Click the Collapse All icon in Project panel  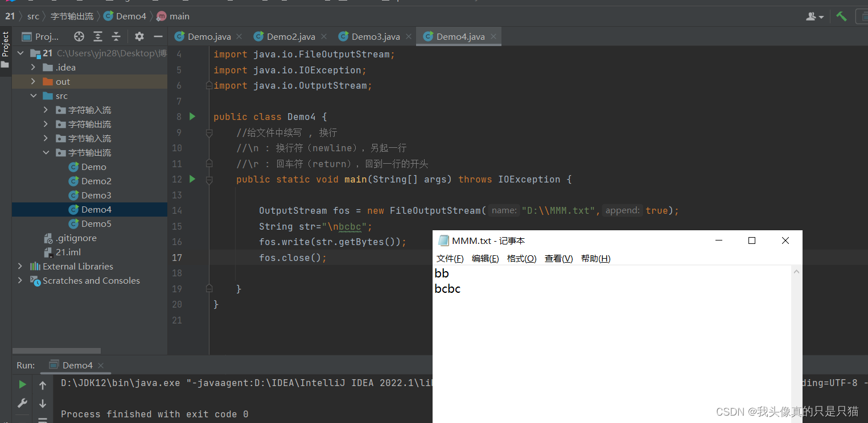point(116,36)
